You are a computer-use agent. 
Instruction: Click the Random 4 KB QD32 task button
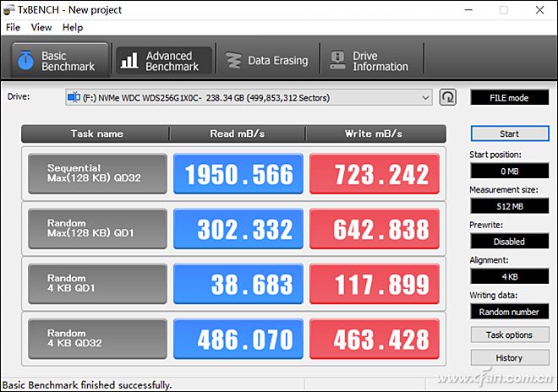(x=97, y=339)
